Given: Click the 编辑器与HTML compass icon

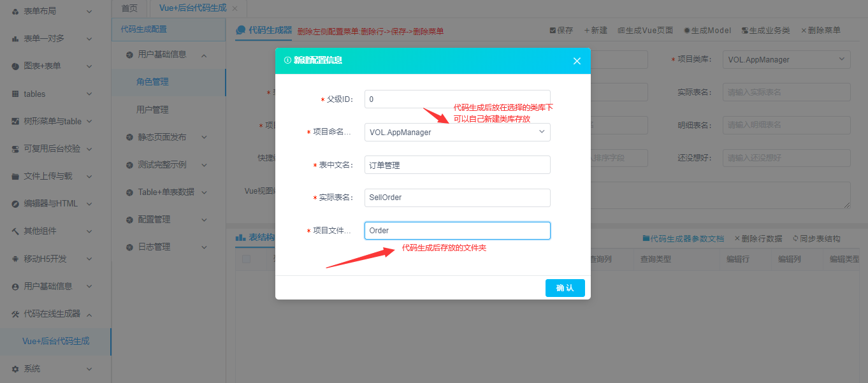Looking at the screenshot, I should pyautogui.click(x=15, y=204).
